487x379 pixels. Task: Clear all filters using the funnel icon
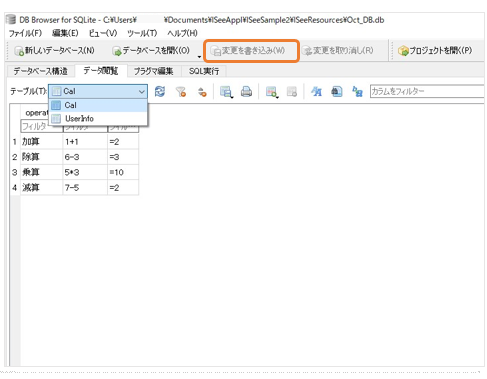click(181, 91)
